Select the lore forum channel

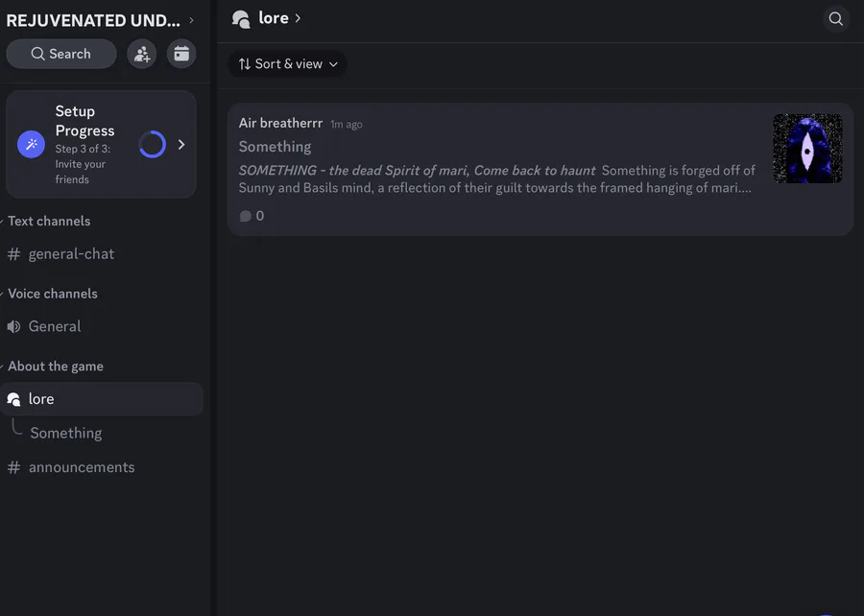41,399
